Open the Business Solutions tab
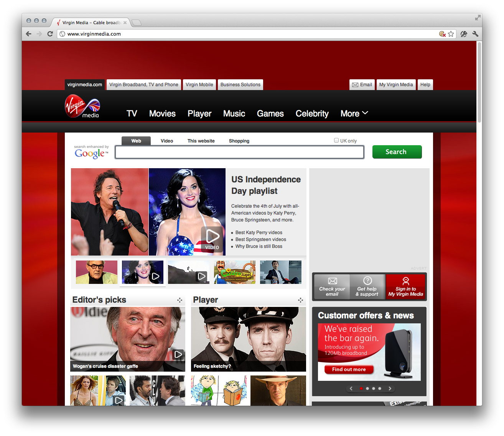504x436 pixels. (x=240, y=85)
